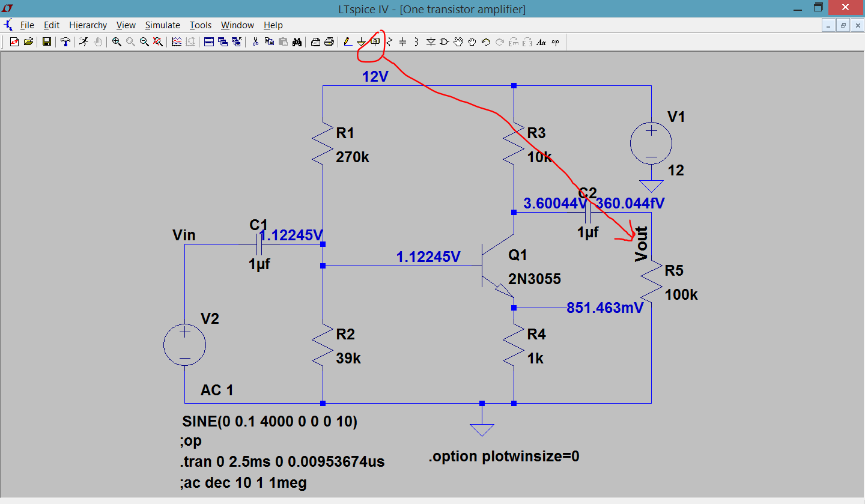The height and width of the screenshot is (504, 865).
Task: Click the '39k' value of R2
Action: 348,359
